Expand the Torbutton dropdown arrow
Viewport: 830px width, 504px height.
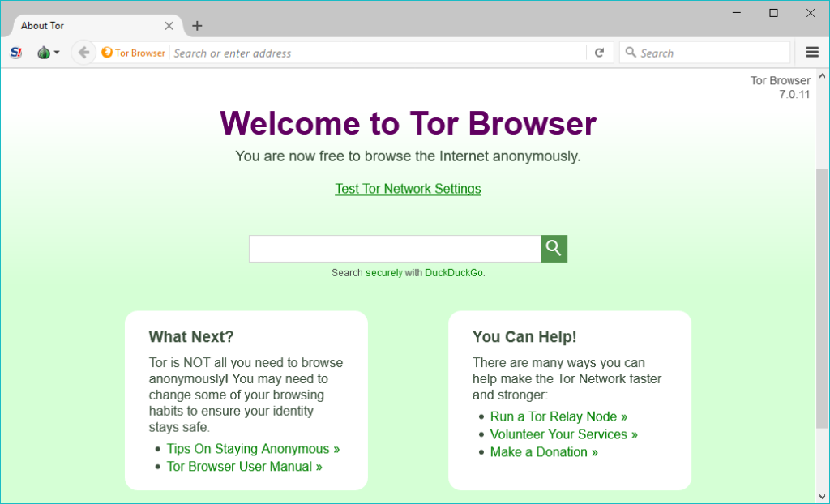coord(57,52)
